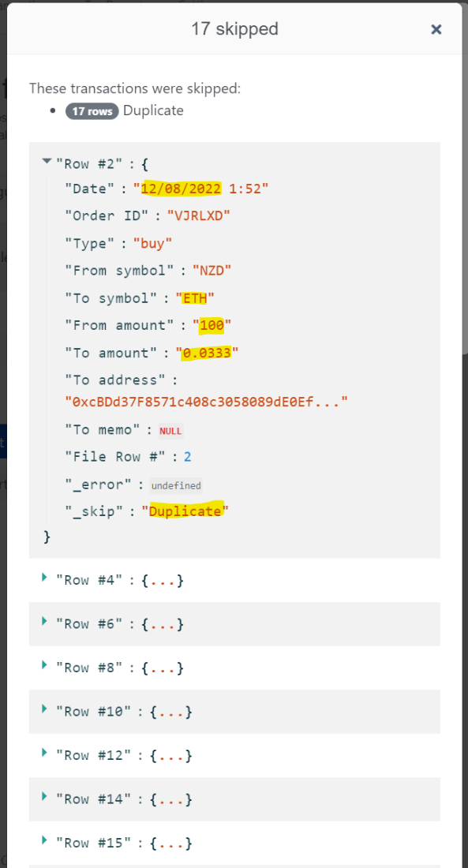Image resolution: width=468 pixels, height=868 pixels.
Task: Expand the Row #14 entry
Action: pos(45,796)
